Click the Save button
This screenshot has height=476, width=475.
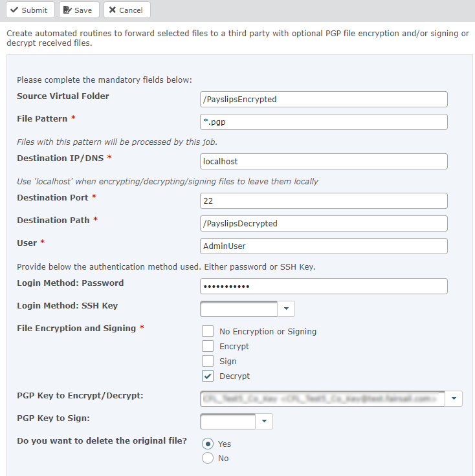click(79, 10)
